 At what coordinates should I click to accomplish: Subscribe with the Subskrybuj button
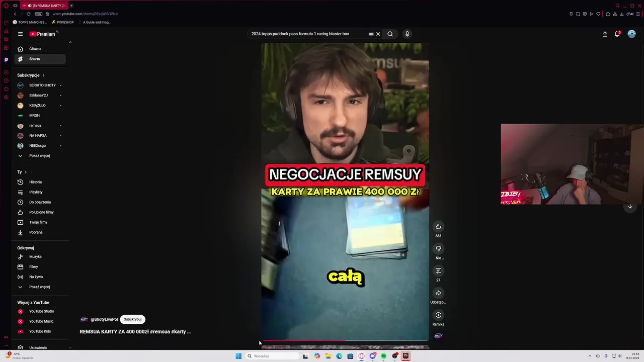132,319
